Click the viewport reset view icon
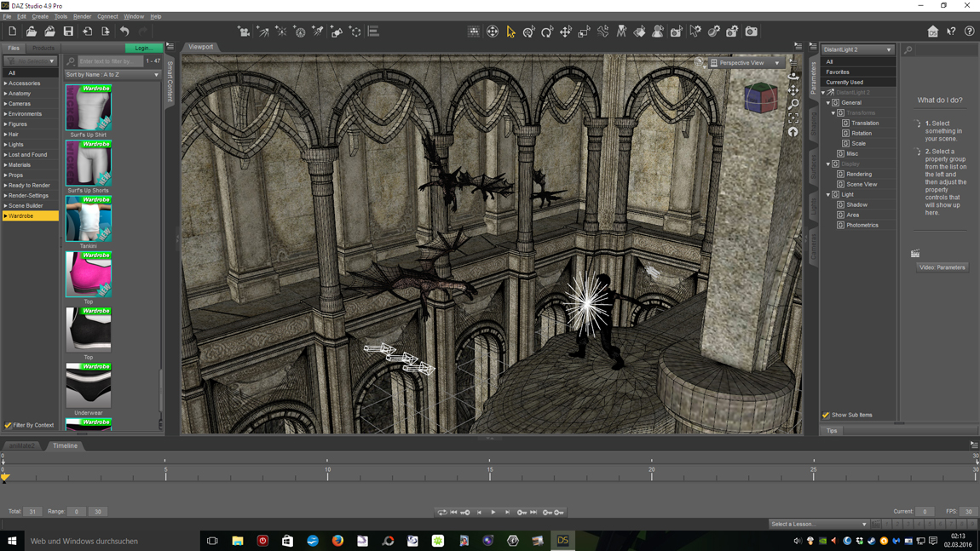The width and height of the screenshot is (980, 551). pyautogui.click(x=793, y=132)
